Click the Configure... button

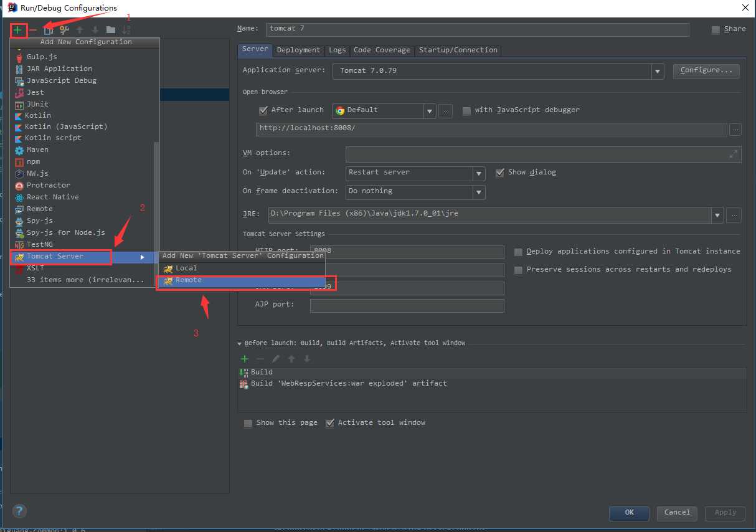pyautogui.click(x=706, y=70)
